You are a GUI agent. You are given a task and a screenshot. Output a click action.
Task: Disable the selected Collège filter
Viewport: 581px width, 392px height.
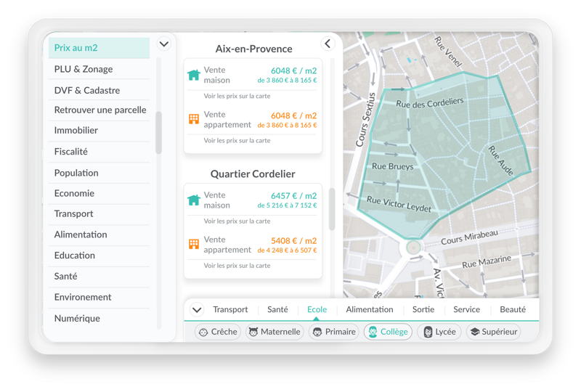(x=388, y=332)
